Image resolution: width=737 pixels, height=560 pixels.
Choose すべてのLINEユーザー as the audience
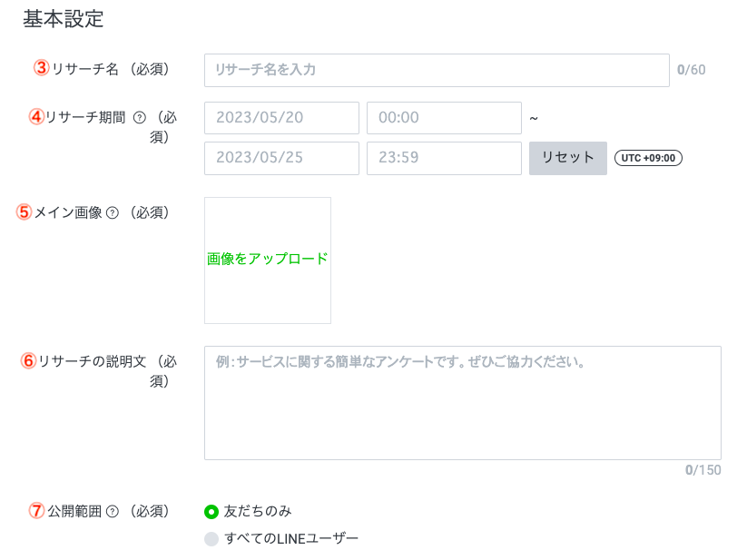click(x=211, y=537)
